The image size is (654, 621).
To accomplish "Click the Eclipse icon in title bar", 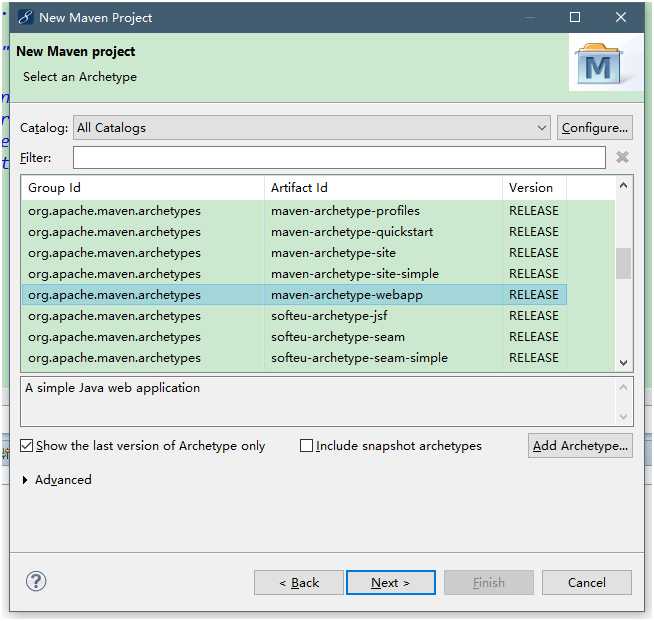I will pyautogui.click(x=25, y=17).
